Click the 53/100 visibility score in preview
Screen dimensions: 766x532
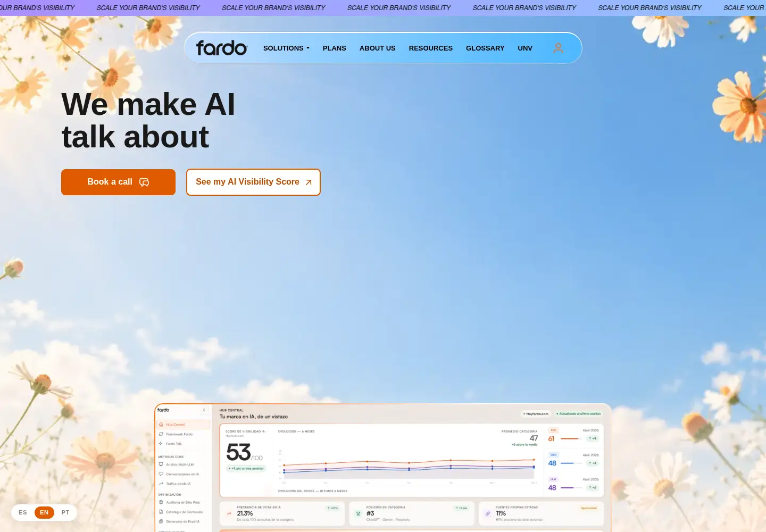point(244,452)
